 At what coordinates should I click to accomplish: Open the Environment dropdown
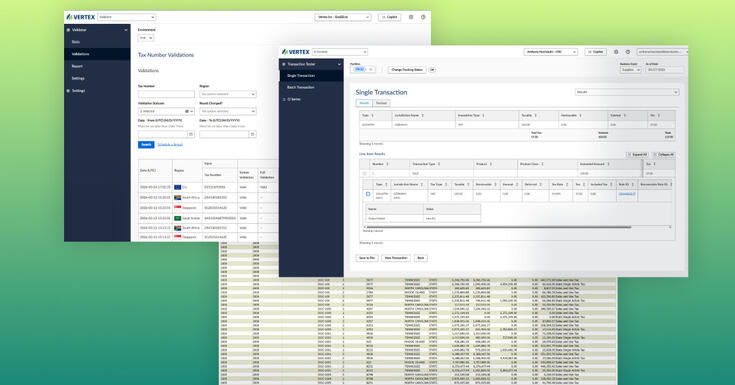pos(145,38)
